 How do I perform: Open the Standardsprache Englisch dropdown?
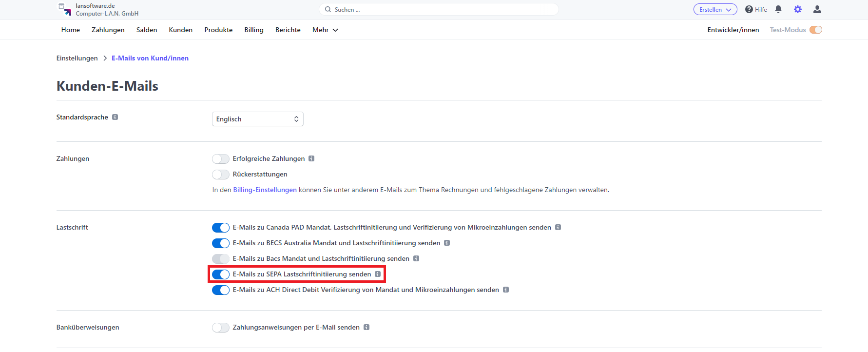click(x=258, y=119)
